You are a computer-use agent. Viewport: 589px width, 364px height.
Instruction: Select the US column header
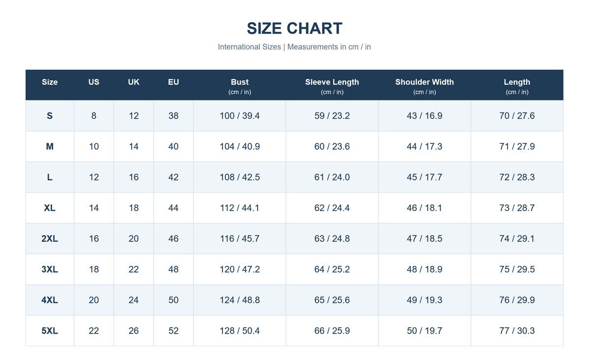[94, 85]
